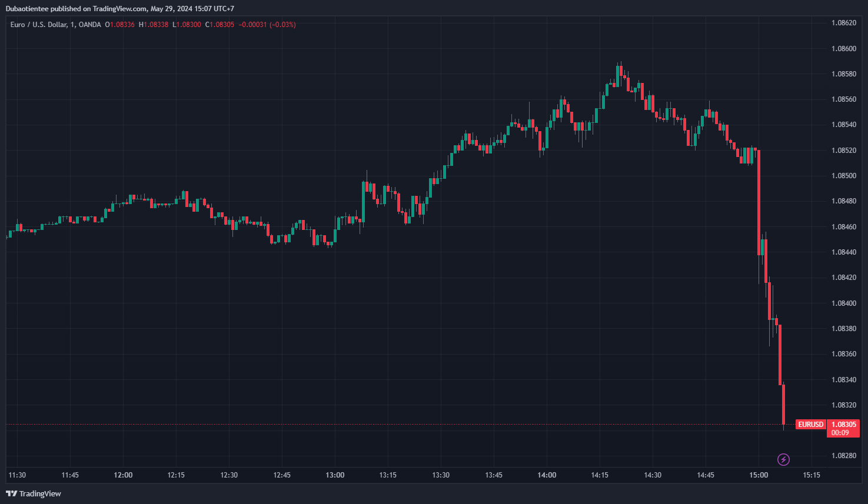Click the 1.08360 price axis label

point(843,354)
